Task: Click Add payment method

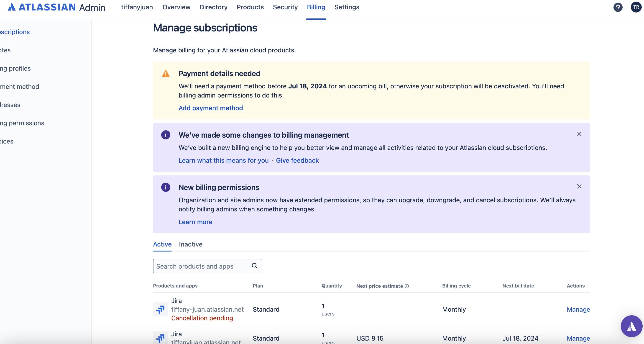Action: point(210,108)
